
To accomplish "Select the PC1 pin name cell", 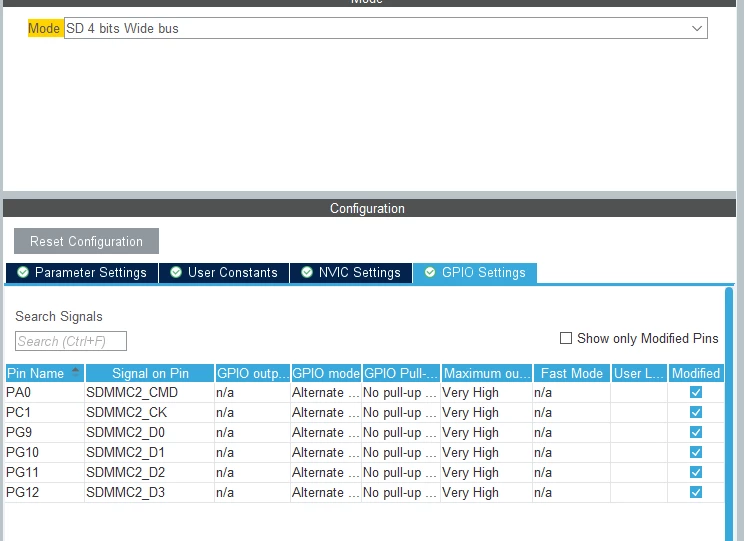I will click(x=45, y=412).
